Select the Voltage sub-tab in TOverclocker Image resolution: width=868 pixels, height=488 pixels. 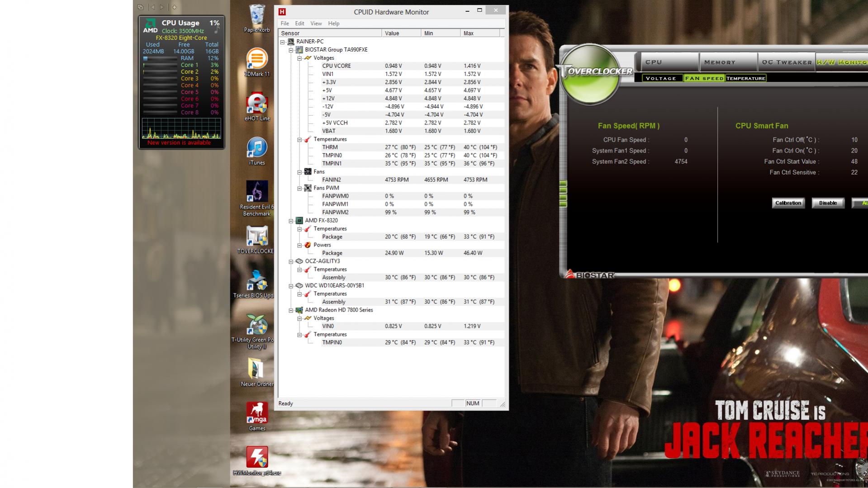pos(661,78)
